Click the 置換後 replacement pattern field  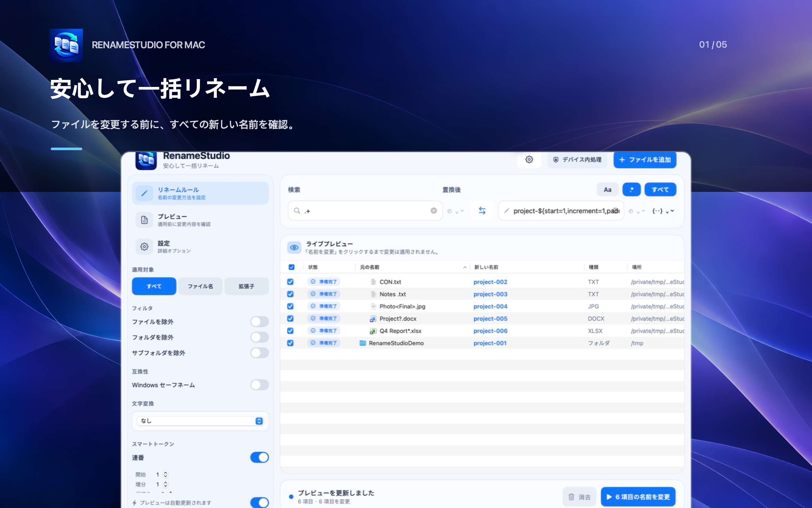[x=561, y=211]
